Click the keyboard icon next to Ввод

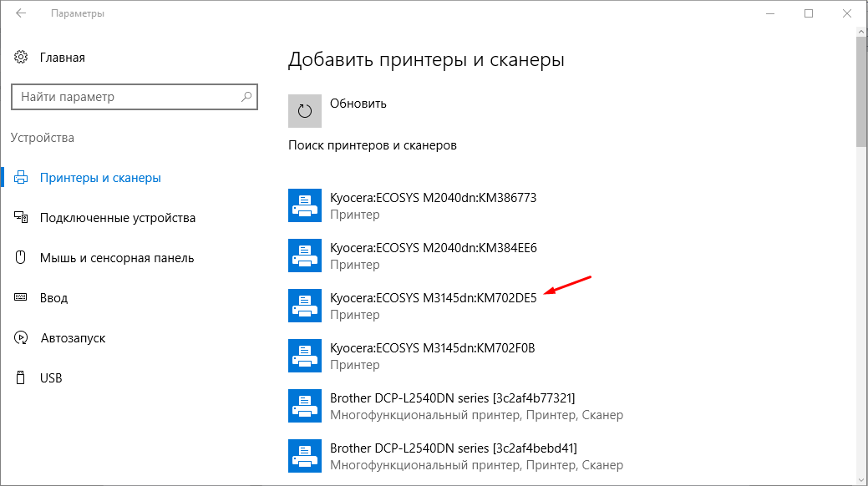[x=21, y=297]
